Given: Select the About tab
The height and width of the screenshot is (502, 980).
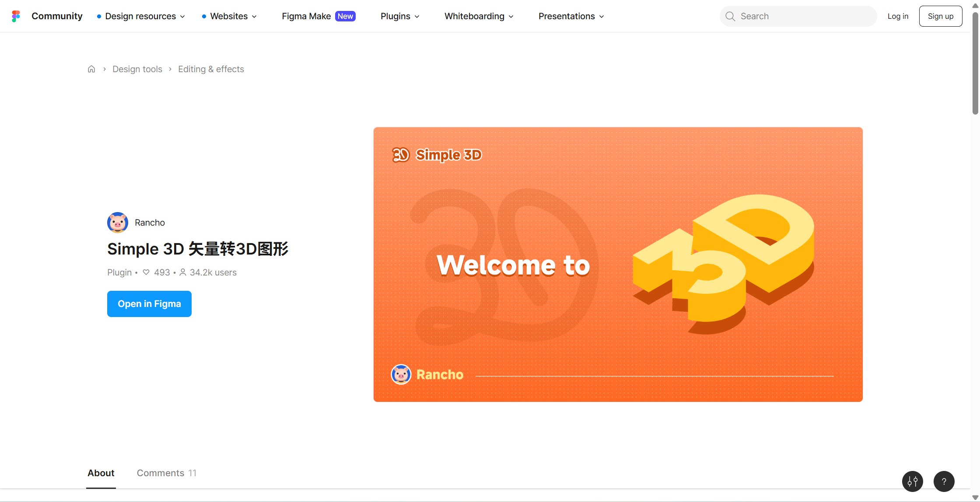Looking at the screenshot, I should pyautogui.click(x=101, y=473).
